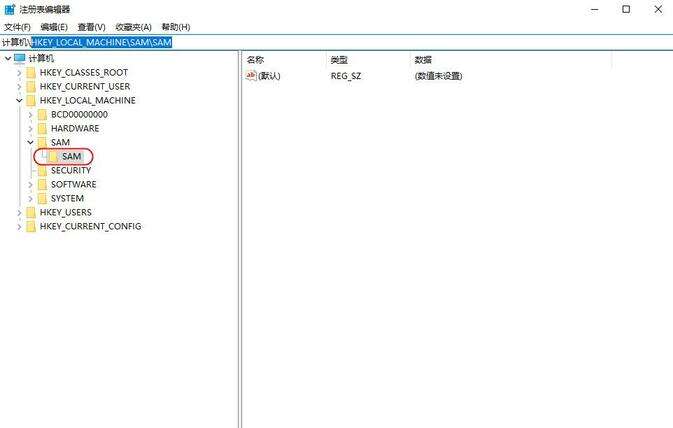Open the 查看(V) menu
673x428 pixels.
(91, 27)
